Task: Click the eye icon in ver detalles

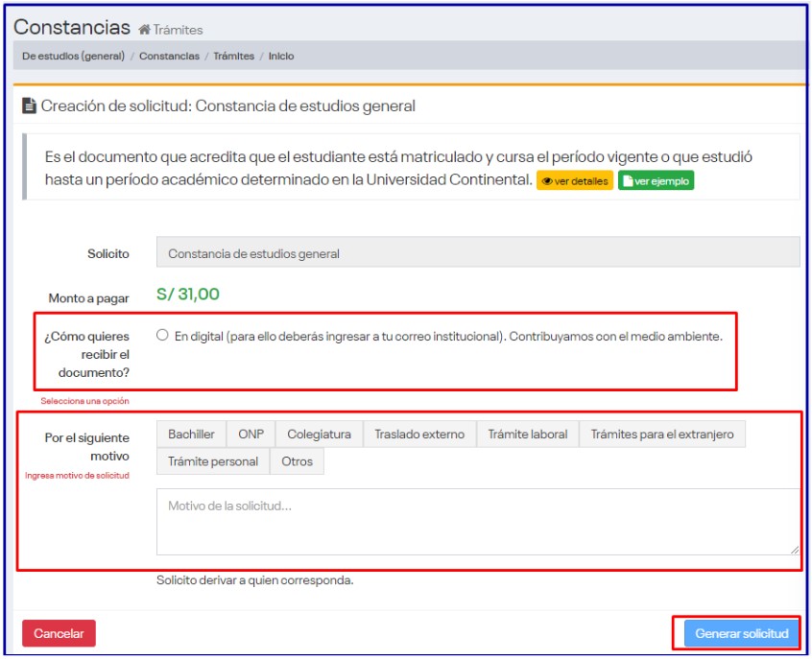Action: 547,181
